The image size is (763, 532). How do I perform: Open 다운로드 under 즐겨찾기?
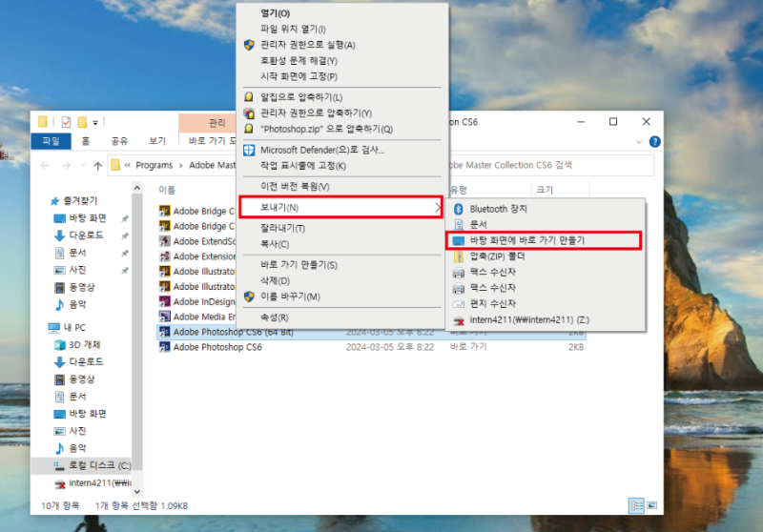click(x=86, y=235)
